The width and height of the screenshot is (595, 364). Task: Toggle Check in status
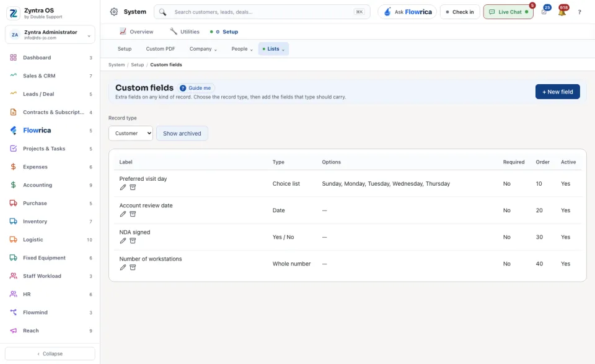coord(460,12)
